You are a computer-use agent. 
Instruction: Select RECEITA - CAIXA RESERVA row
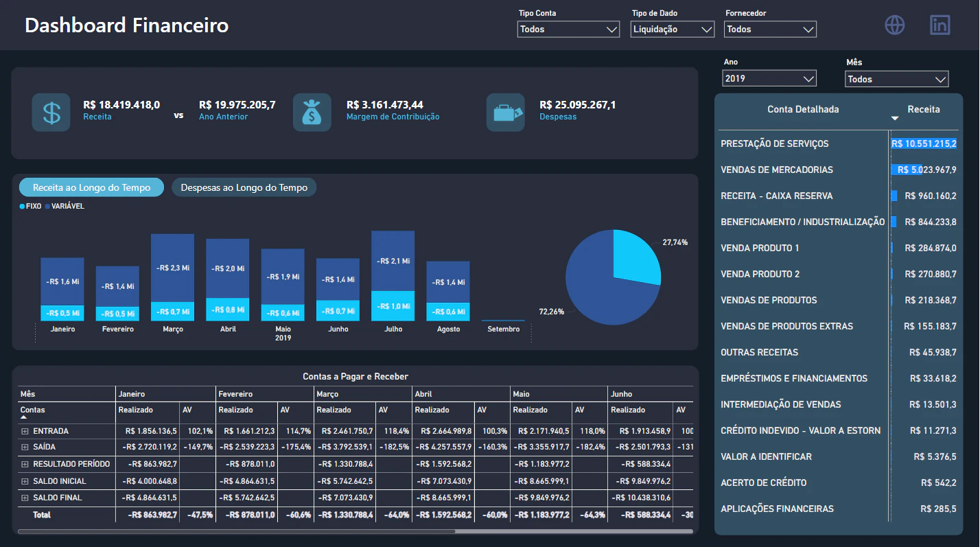coord(839,196)
